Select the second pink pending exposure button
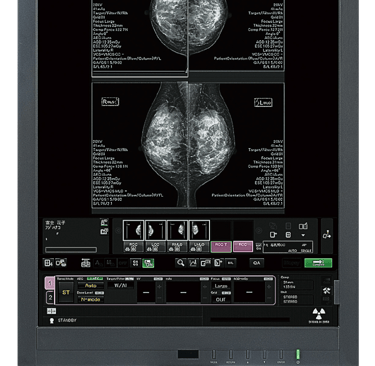The width and height of the screenshot is (375, 366). coord(243,246)
